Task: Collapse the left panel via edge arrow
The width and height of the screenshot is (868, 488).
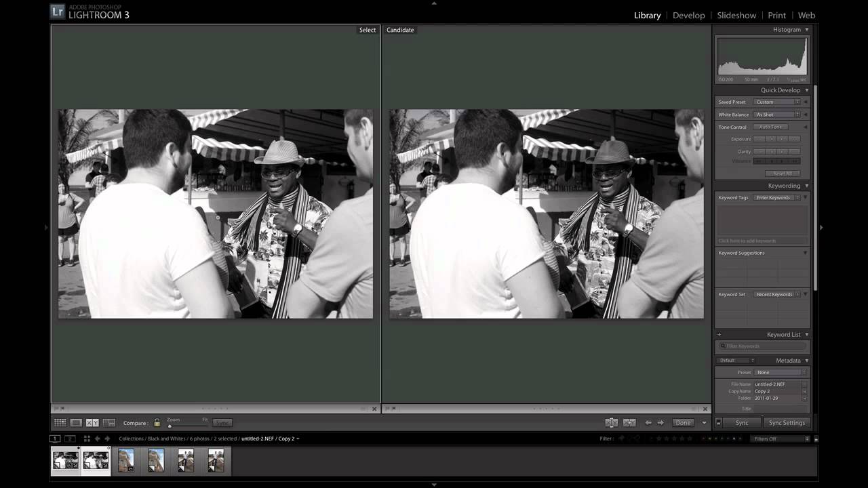Action: pyautogui.click(x=46, y=228)
